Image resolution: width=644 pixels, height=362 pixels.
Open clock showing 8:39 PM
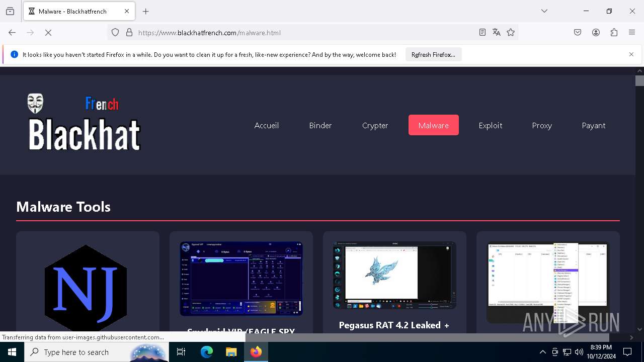601,352
